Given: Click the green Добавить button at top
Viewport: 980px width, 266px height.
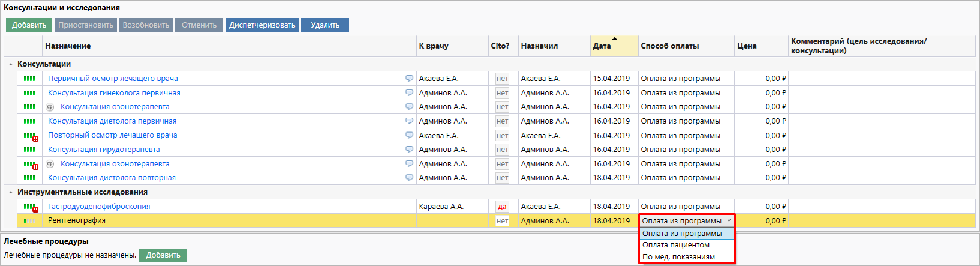Looking at the screenshot, I should [x=29, y=25].
